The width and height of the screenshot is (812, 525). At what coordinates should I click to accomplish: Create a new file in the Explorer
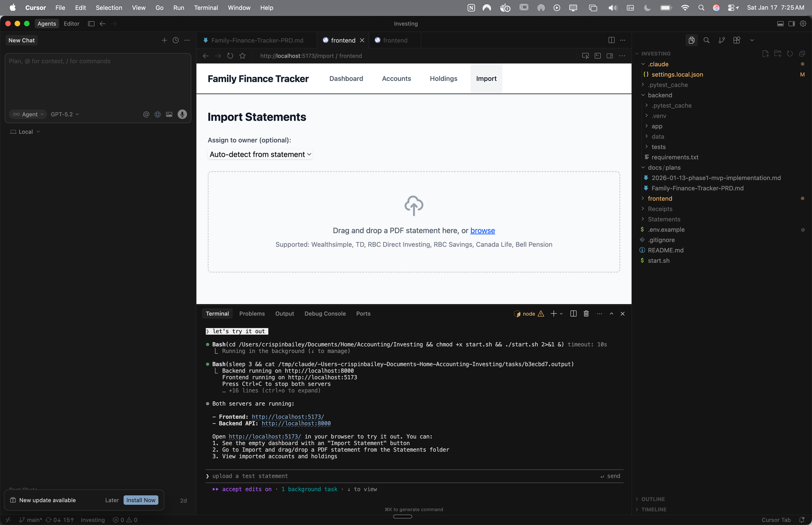(766, 53)
